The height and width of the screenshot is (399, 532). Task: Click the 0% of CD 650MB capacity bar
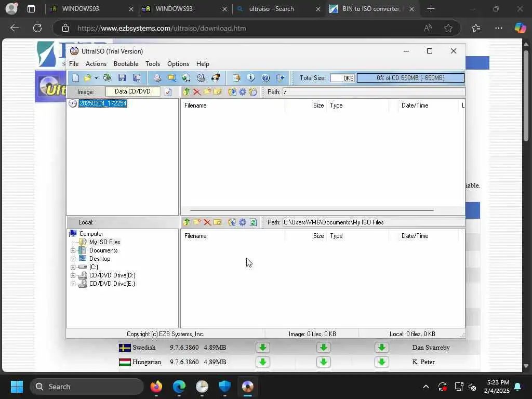click(410, 78)
